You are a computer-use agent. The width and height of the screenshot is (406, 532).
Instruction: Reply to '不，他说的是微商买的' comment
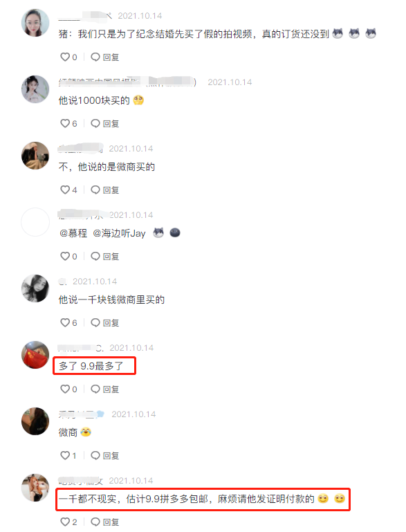[105, 190]
